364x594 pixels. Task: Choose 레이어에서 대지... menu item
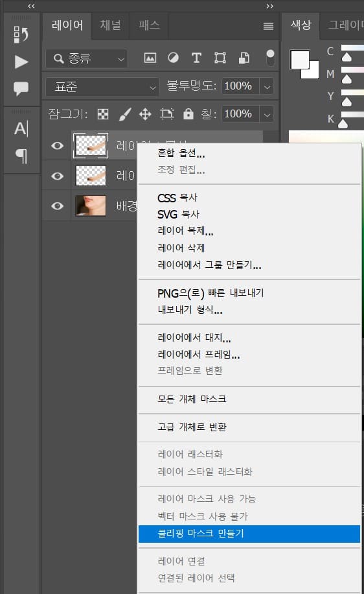pyautogui.click(x=249, y=337)
